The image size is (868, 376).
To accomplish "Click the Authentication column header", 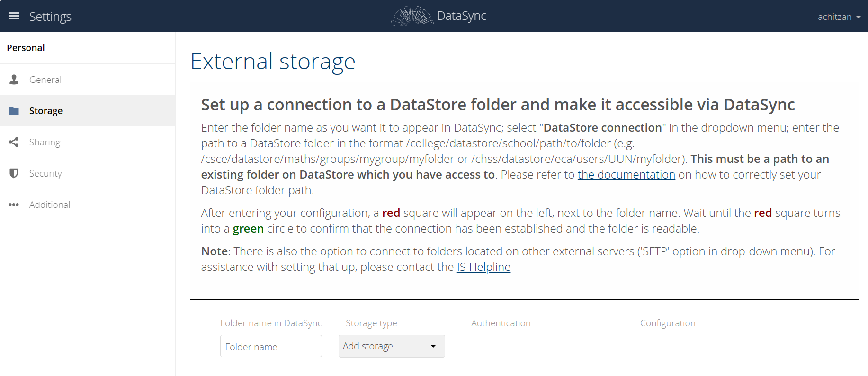I will (x=501, y=323).
